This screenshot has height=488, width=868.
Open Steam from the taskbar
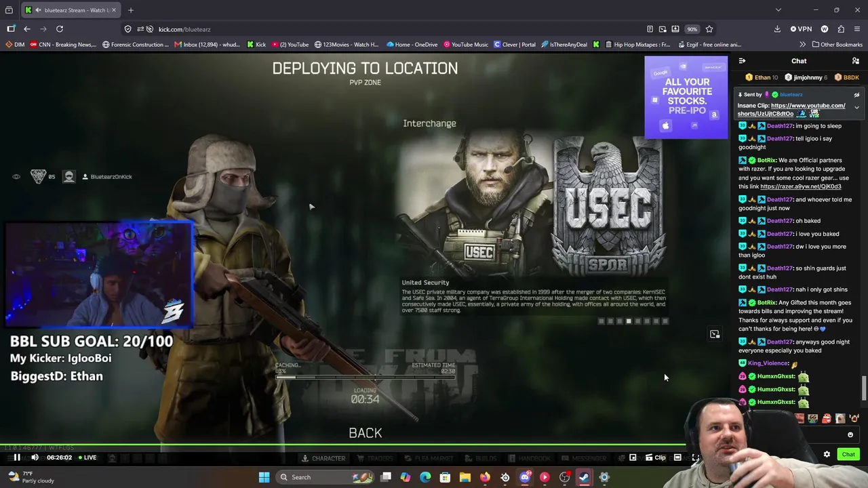[x=584, y=477]
